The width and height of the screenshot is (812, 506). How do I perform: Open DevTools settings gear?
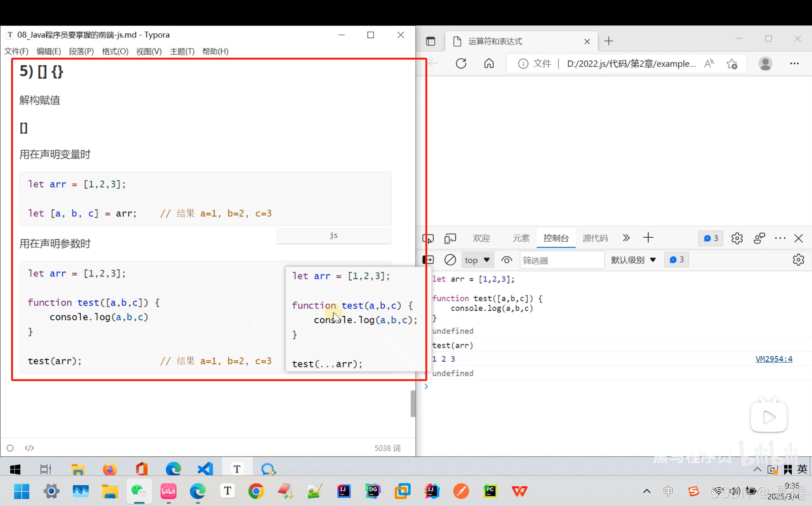pos(737,238)
